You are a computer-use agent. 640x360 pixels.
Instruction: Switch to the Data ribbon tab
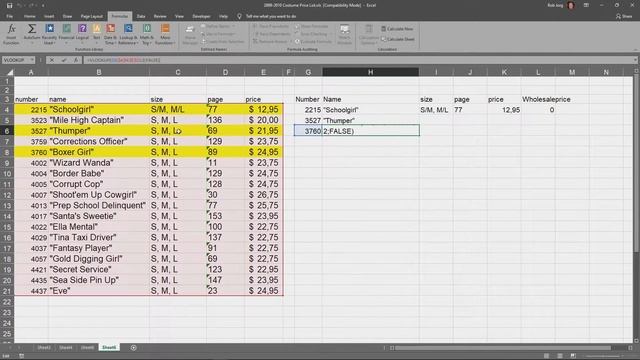coord(141,16)
